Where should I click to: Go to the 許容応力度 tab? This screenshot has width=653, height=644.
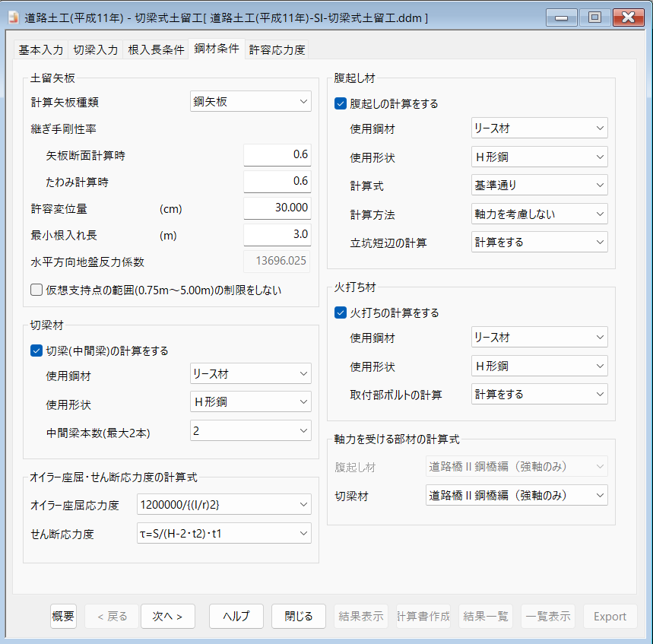(x=277, y=50)
